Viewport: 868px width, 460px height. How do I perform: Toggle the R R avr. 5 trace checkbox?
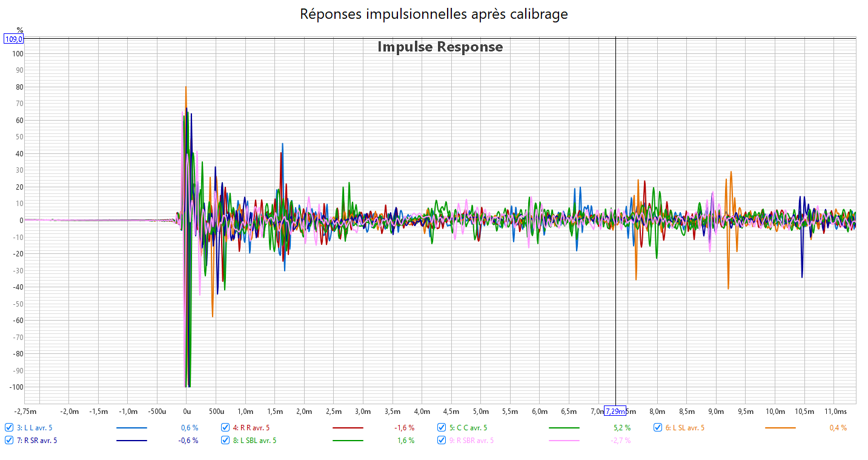pos(225,427)
